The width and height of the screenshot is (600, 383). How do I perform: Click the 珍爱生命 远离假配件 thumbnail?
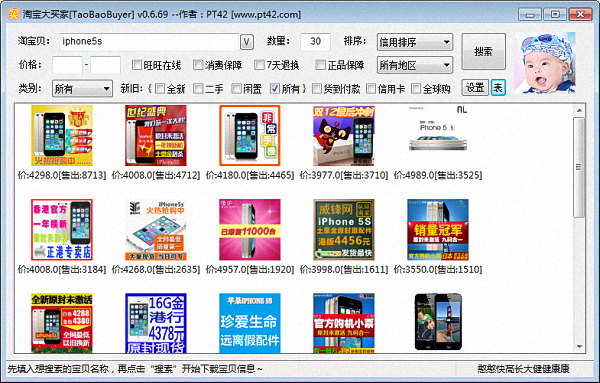(249, 323)
